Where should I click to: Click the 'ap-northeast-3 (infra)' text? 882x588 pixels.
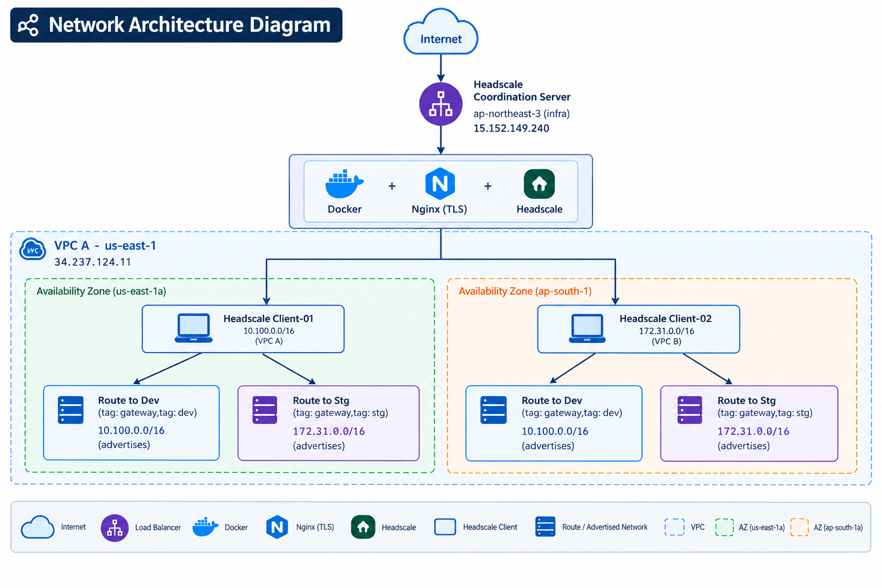(x=521, y=114)
